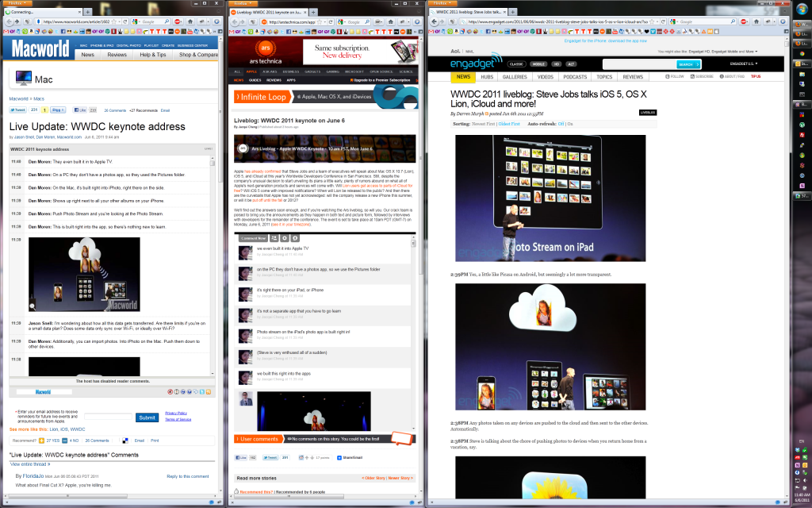Open Aol MAIL icon in Engadget header
Image resolution: width=812 pixels, height=508 pixels.
[x=469, y=52]
